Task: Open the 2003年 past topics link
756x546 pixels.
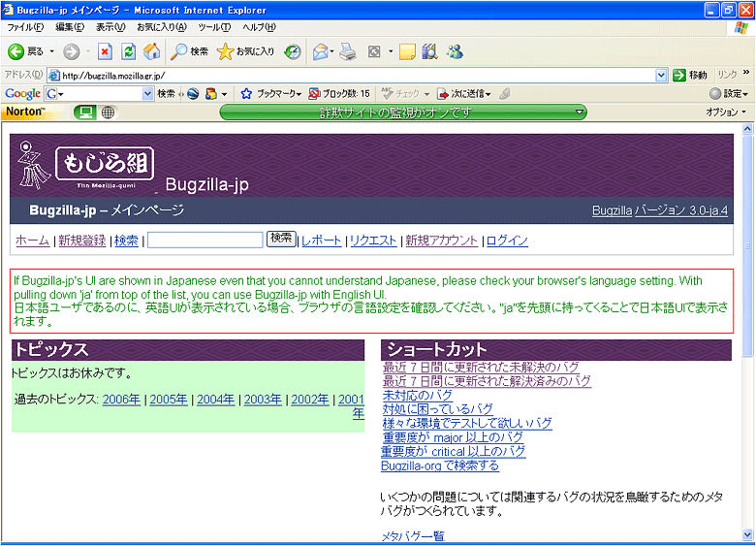Action: click(263, 400)
